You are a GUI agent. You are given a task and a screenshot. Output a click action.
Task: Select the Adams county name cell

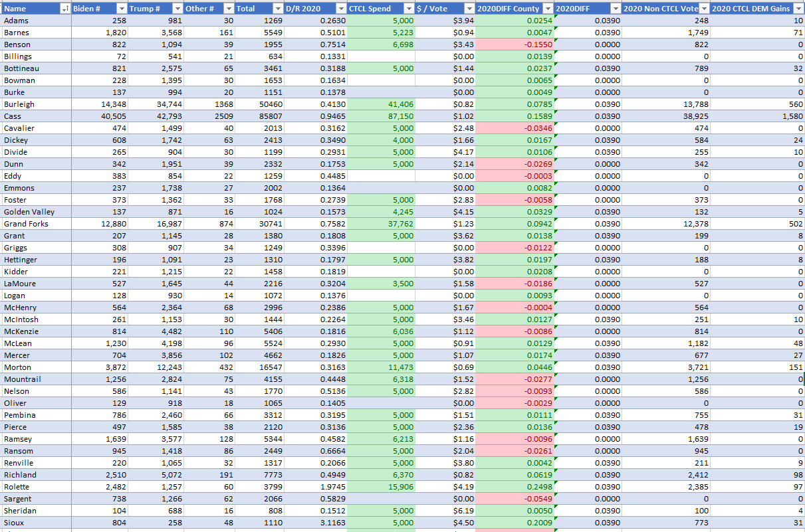click(36, 21)
